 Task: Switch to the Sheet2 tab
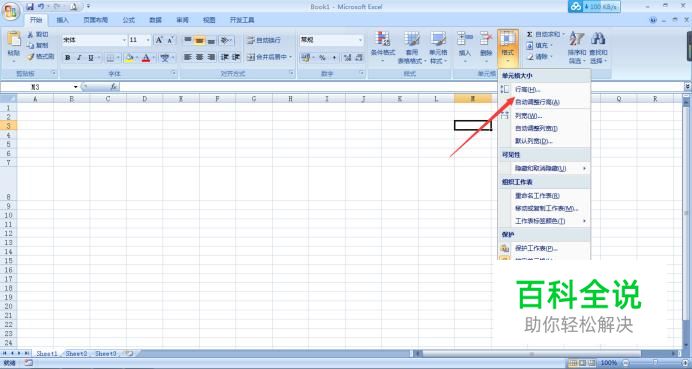pos(76,354)
